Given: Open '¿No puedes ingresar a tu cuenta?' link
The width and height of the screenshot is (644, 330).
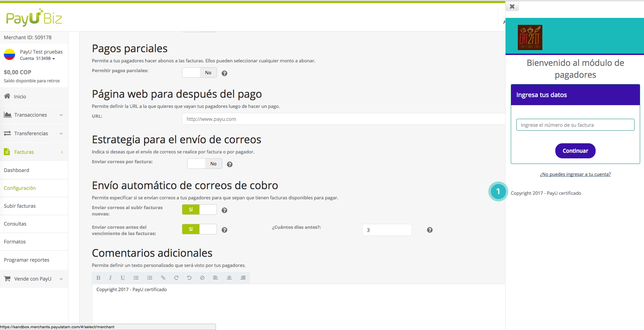Looking at the screenshot, I should [575, 174].
